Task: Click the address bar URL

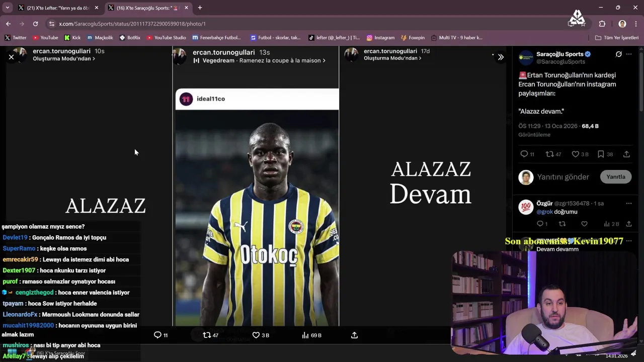Action: click(132, 24)
